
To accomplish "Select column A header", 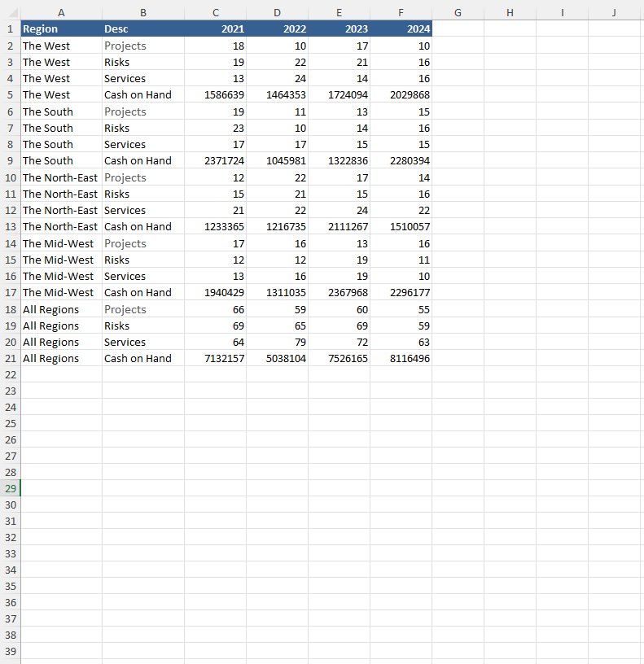I will tap(61, 13).
